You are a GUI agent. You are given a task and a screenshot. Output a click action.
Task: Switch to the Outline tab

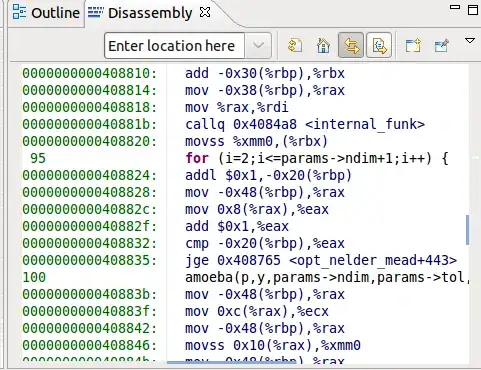tap(46, 13)
